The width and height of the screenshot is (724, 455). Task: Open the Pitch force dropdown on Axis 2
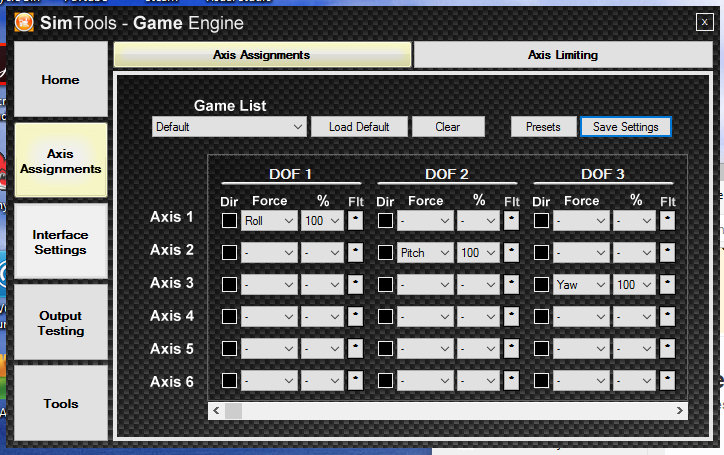point(425,253)
